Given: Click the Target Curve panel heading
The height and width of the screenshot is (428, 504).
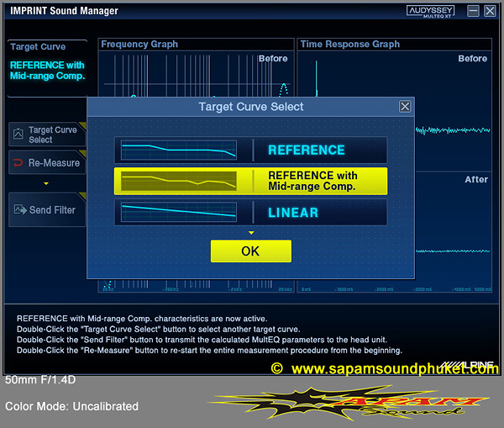Looking at the screenshot, I should 38,46.
